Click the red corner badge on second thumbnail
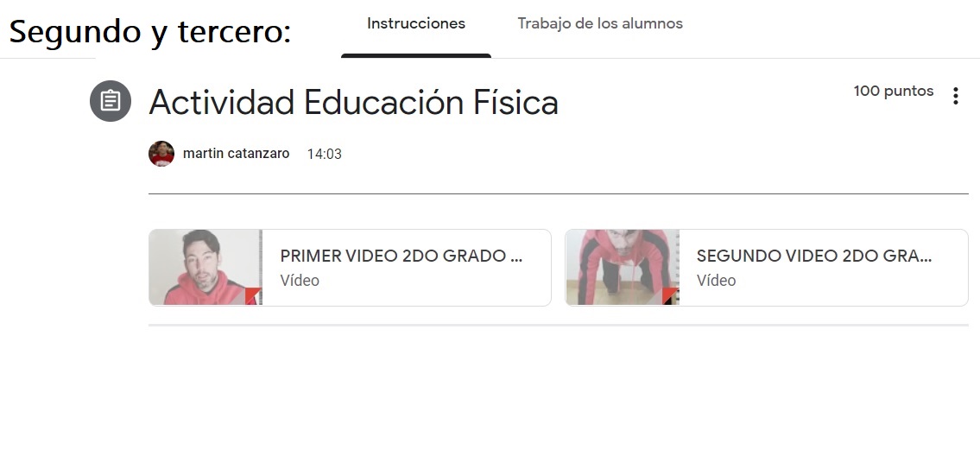Image resolution: width=980 pixels, height=475 pixels. (669, 296)
